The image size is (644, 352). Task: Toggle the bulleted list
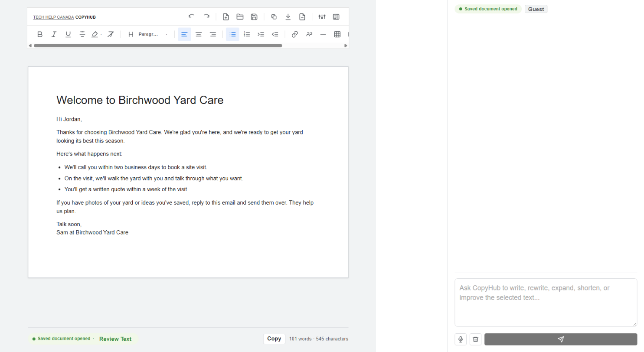pos(232,34)
